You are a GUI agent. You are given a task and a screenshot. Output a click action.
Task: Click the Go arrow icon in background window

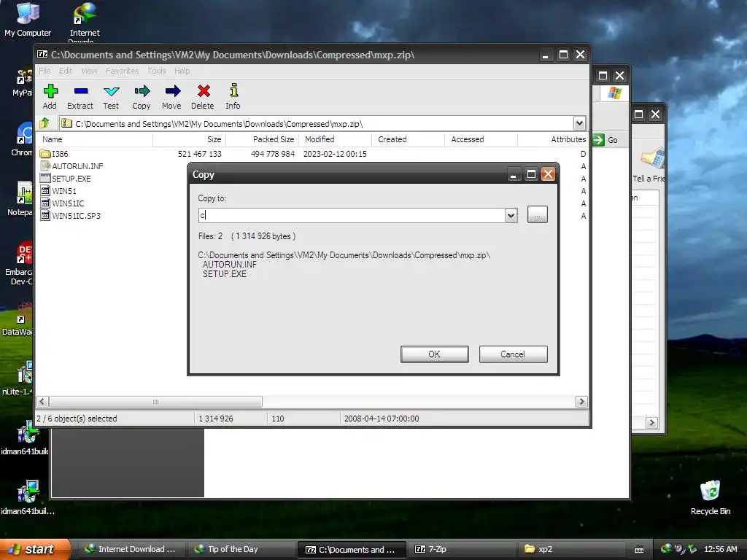point(598,140)
